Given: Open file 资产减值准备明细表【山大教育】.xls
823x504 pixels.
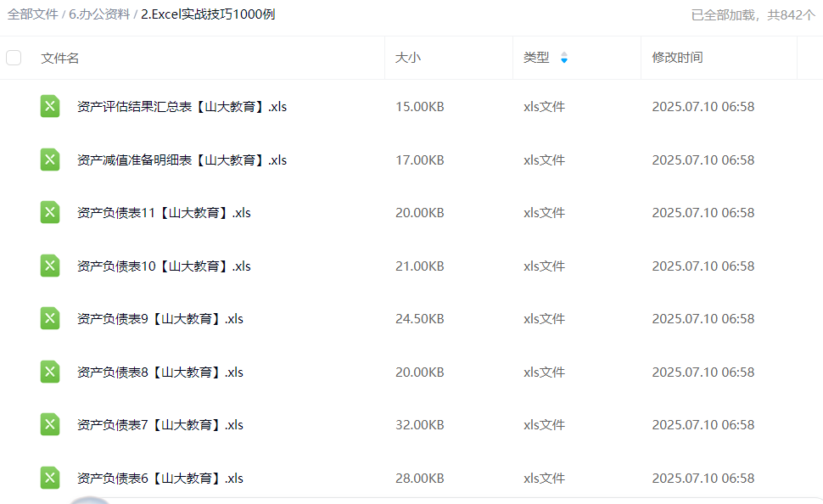Looking at the screenshot, I should click(182, 160).
